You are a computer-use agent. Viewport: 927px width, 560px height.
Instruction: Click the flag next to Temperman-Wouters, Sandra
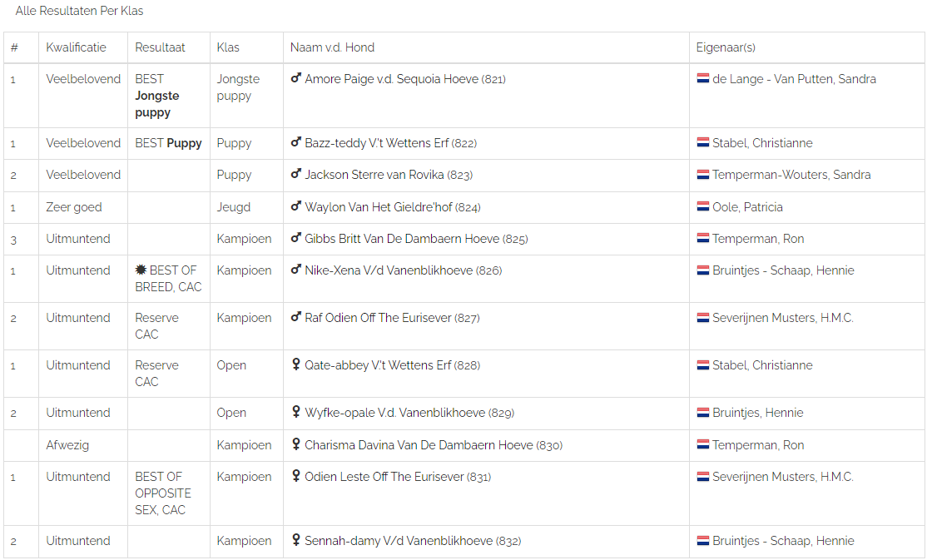(702, 175)
